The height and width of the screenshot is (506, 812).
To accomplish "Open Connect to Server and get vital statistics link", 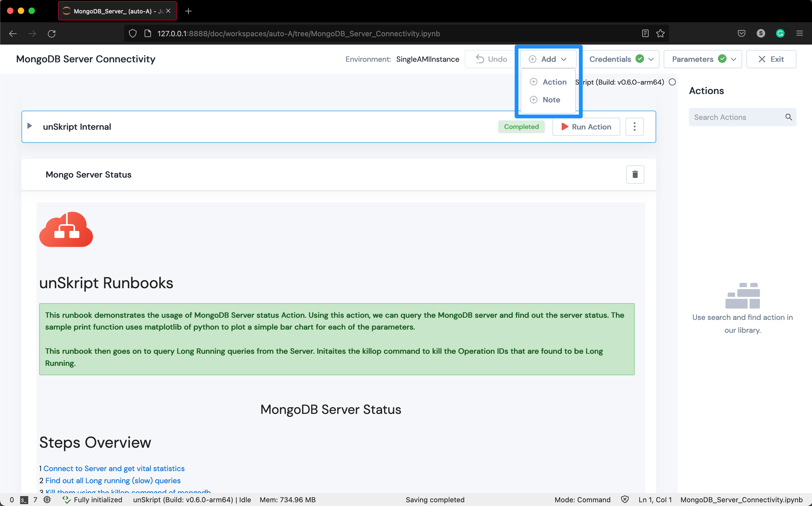I will pyautogui.click(x=114, y=468).
